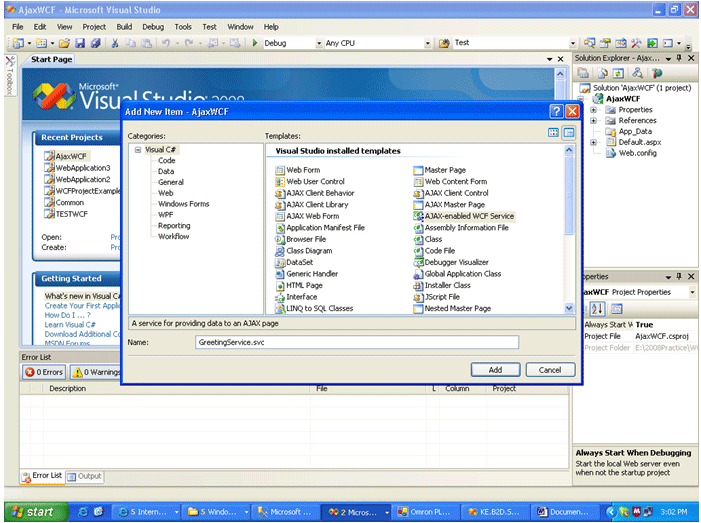Viewport: 701px width, 523px height.
Task: Switch templates to large icons view
Action: 553,132
